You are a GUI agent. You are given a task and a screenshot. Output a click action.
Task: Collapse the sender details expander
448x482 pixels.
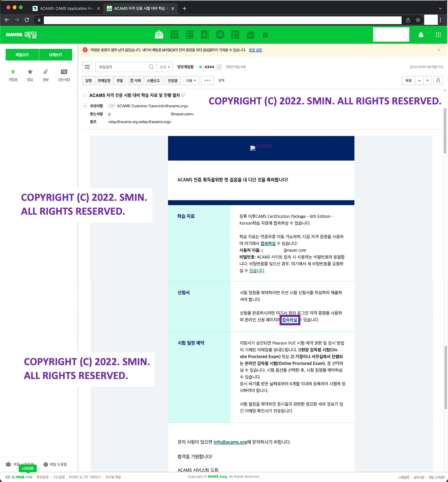(x=85, y=106)
